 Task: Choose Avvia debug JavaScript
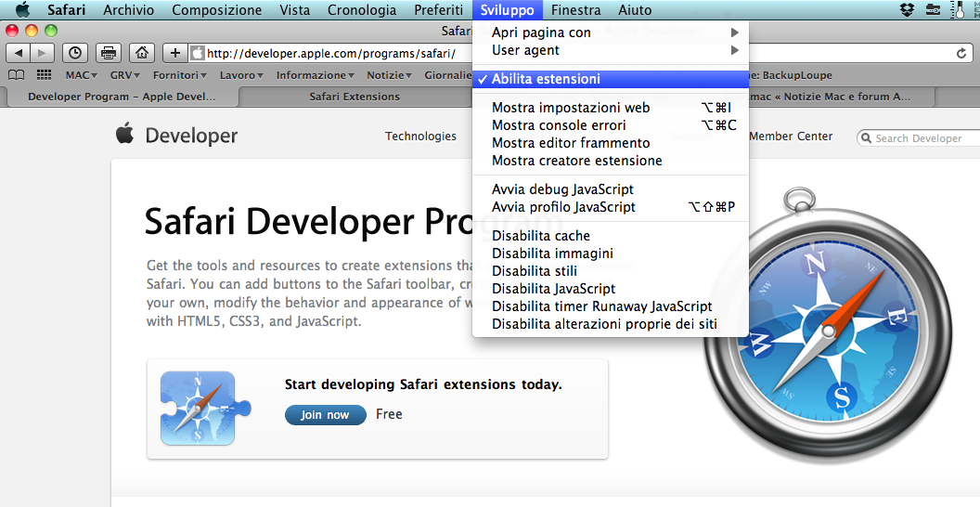click(x=611, y=188)
